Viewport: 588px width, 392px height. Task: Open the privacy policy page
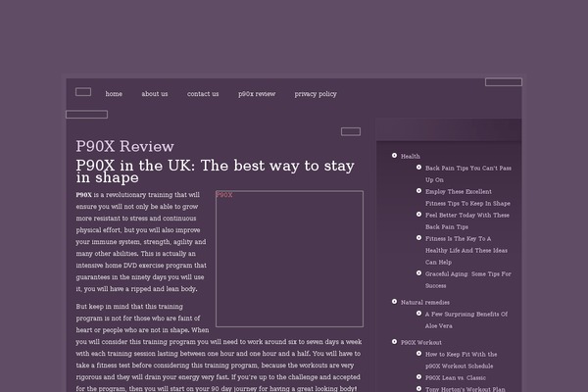(316, 94)
